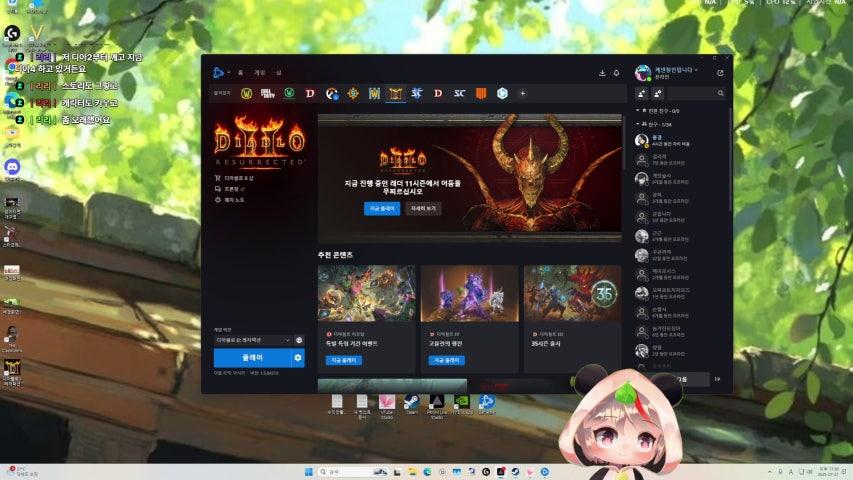
Task: Expand the game version dropdown
Action: tap(253, 340)
